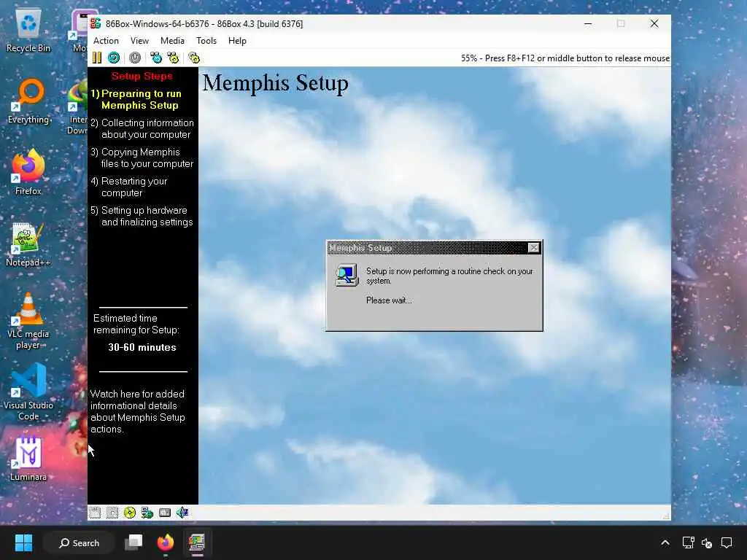Click the Luminara desktop shortcut
This screenshot has width=747, height=560.
tap(28, 459)
